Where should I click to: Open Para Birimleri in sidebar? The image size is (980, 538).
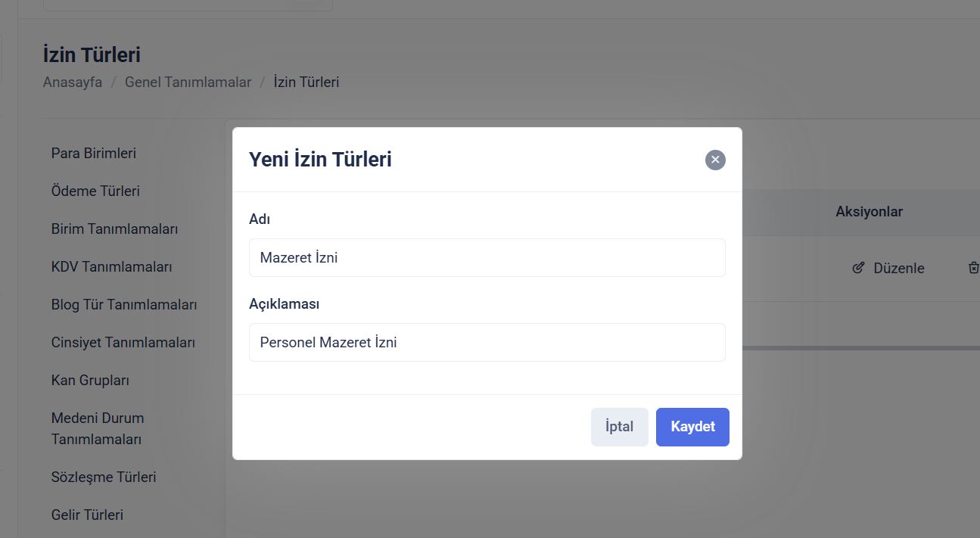[94, 153]
